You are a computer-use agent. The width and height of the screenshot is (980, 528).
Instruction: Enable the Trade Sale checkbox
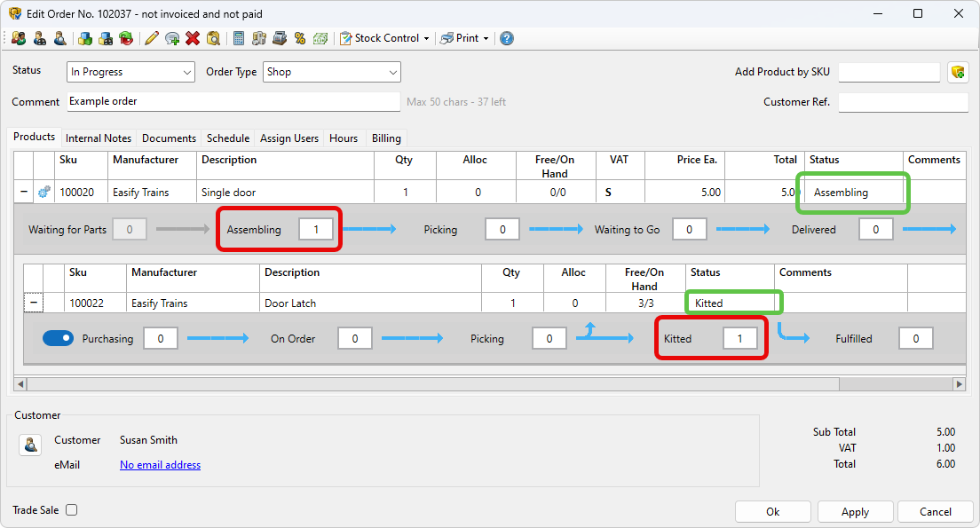(72, 510)
